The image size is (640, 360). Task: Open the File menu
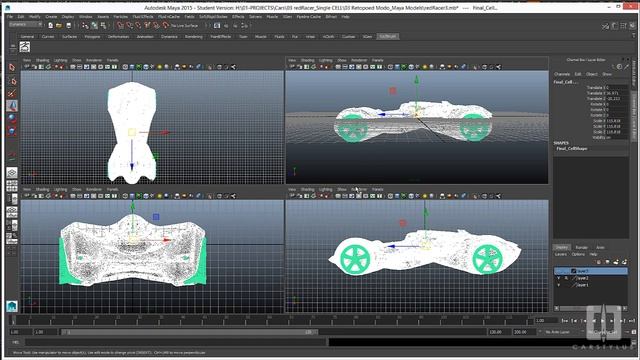(x=10, y=17)
